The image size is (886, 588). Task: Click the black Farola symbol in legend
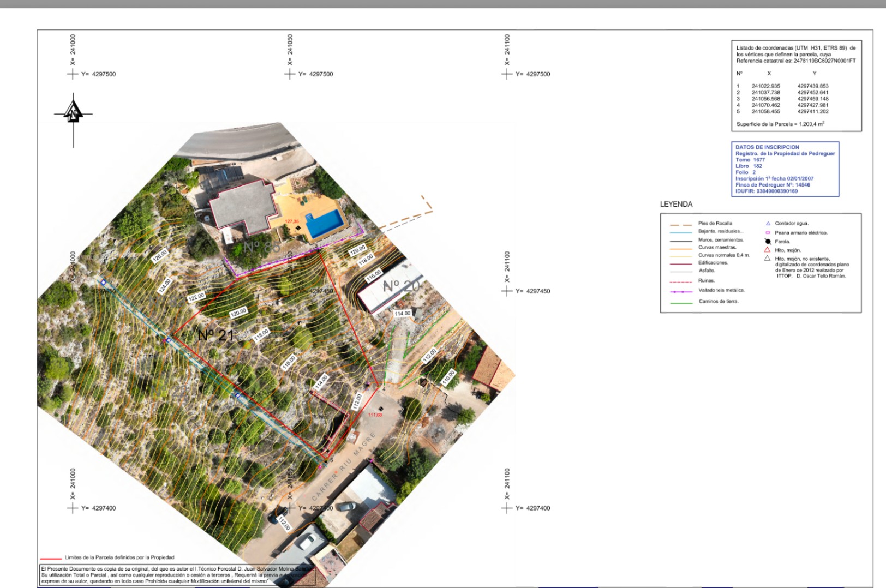[768, 242]
